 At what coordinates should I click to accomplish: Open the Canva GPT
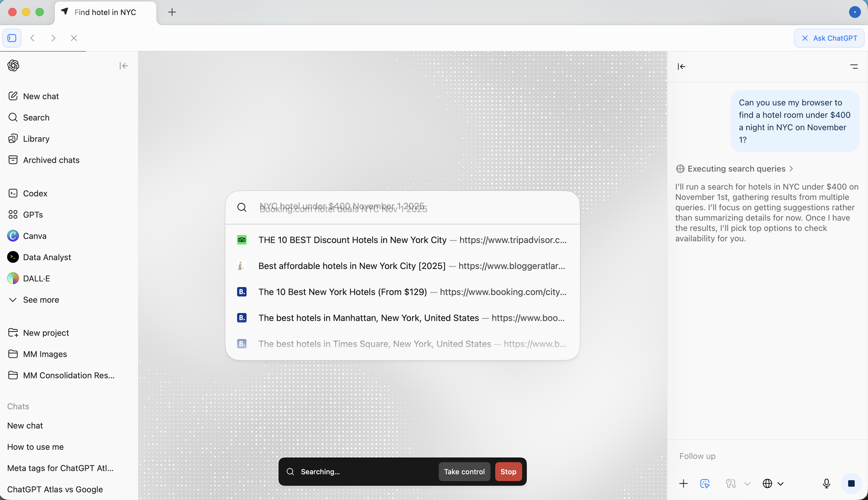point(34,236)
